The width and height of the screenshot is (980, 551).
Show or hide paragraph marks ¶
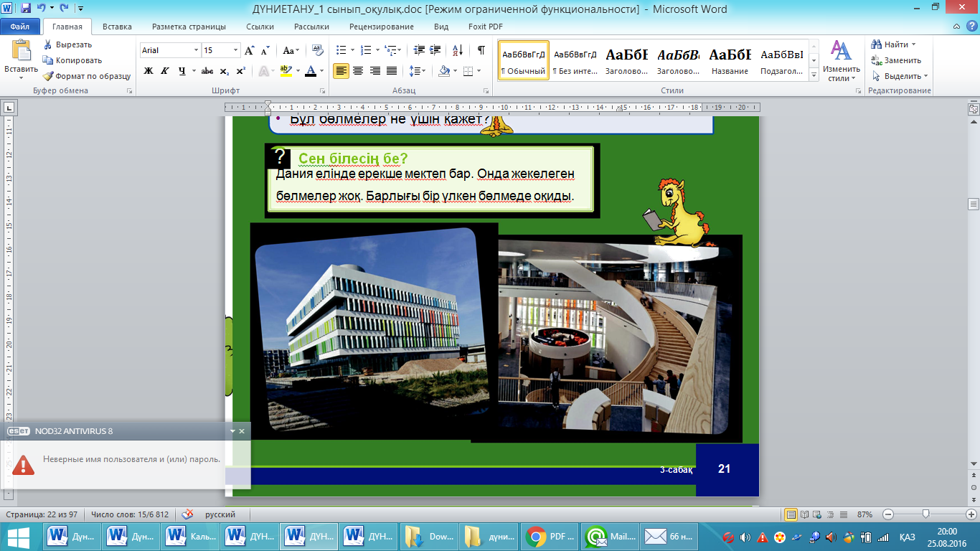481,50
